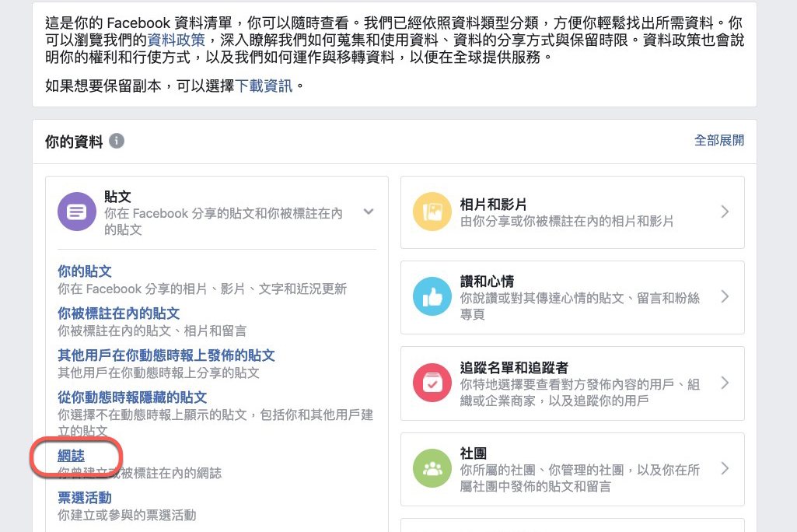
Task: Expand the 讚和心情 card
Action: point(724,297)
